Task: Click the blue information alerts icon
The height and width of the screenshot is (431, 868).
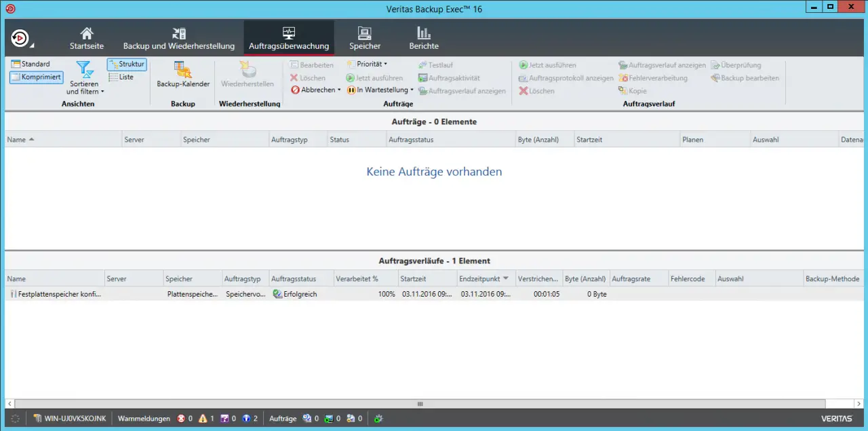Action: pyautogui.click(x=246, y=419)
